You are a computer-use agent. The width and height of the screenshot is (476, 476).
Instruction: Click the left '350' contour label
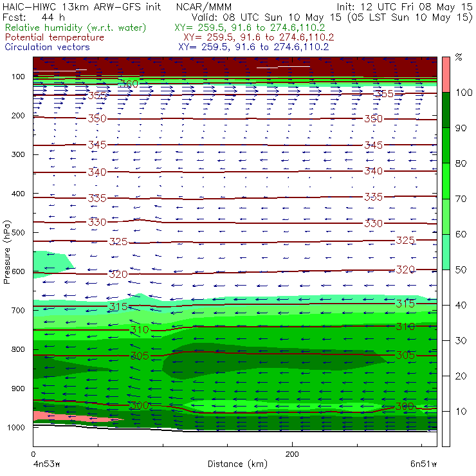[x=97, y=118]
